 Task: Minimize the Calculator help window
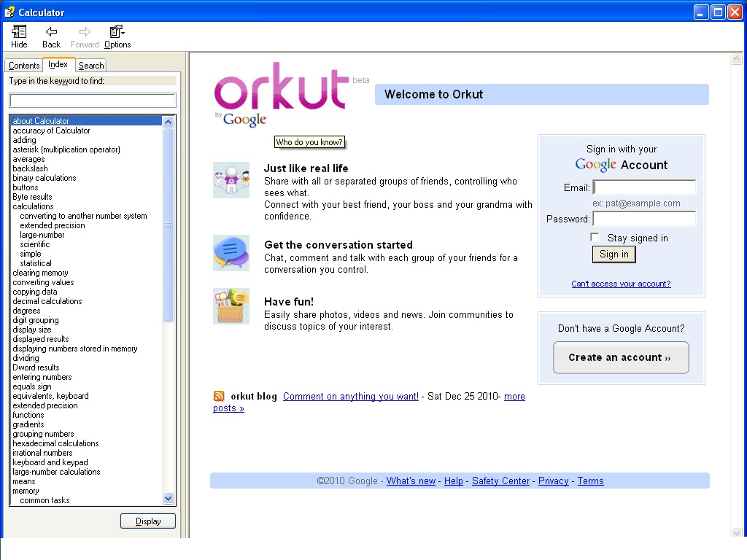point(701,12)
